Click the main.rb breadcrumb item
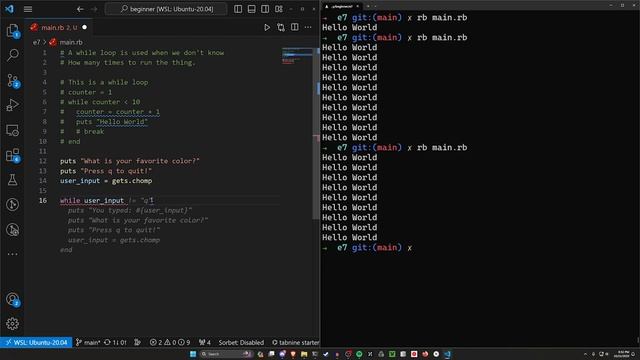This screenshot has height=360, width=640. (x=71, y=42)
